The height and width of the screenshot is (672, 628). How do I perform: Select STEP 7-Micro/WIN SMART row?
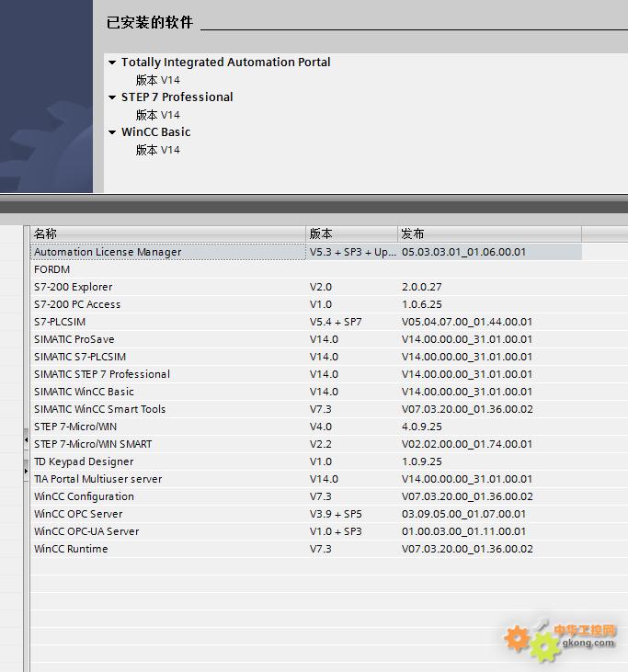pos(306,444)
